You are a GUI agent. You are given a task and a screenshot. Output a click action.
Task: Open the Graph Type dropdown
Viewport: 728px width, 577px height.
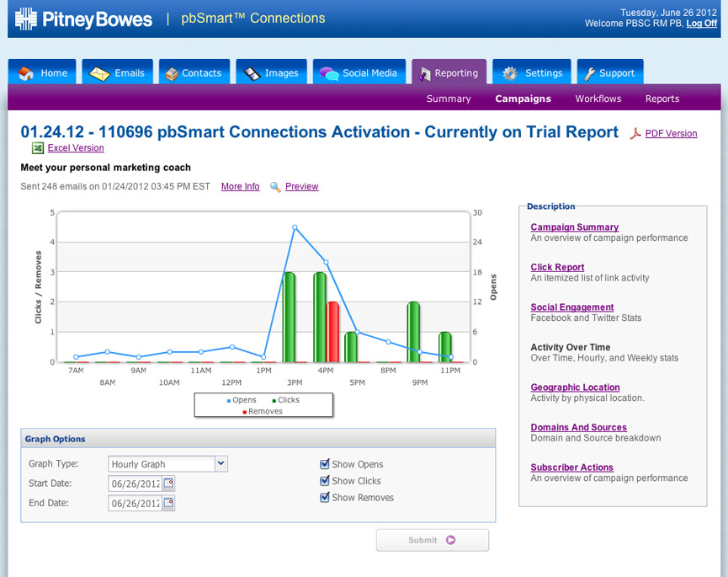click(x=221, y=463)
